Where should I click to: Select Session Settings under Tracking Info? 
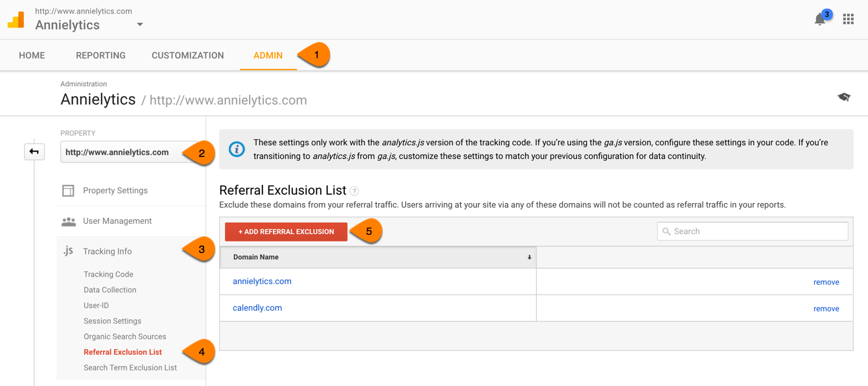[112, 321]
